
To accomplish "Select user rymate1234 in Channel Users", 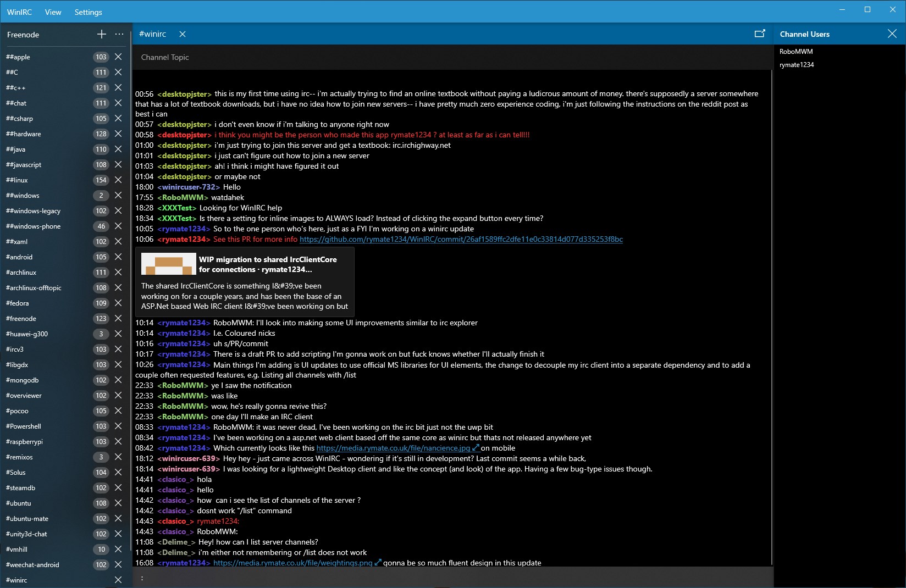I will 797,65.
